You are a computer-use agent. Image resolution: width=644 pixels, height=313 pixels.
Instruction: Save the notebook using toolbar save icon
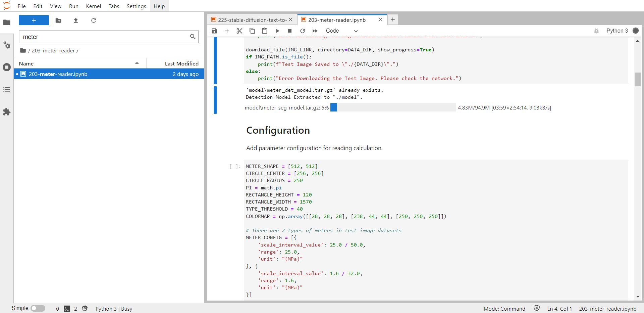pos(214,31)
